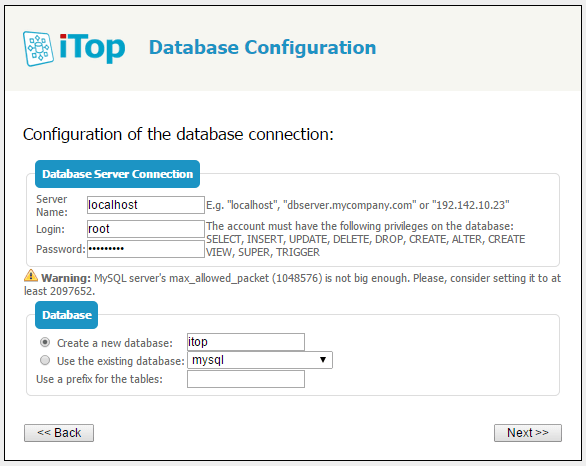586x466 pixels.
Task: Click the 'Create a new database:' label
Action: (x=115, y=343)
